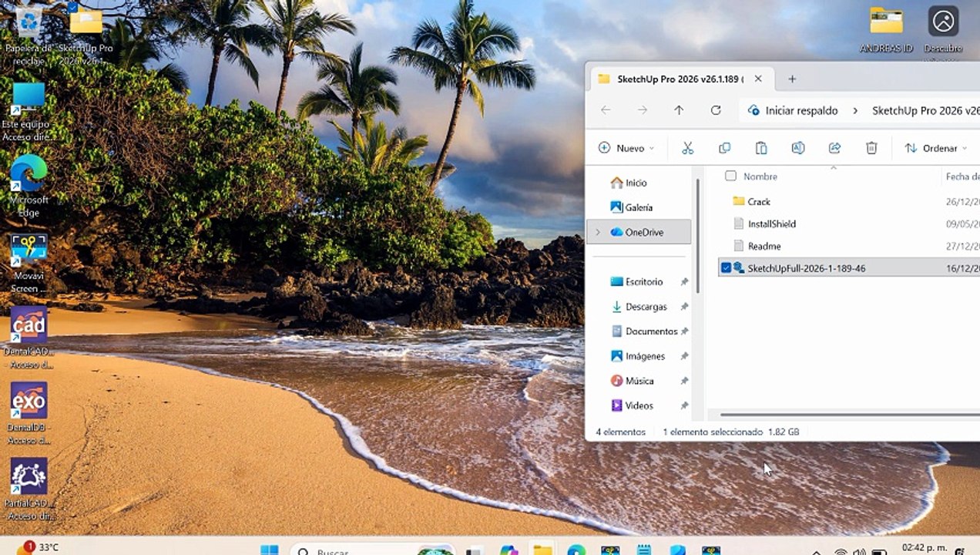Viewport: 980px width, 555px height.
Task: Click the Share icon in the toolbar
Action: click(834, 148)
